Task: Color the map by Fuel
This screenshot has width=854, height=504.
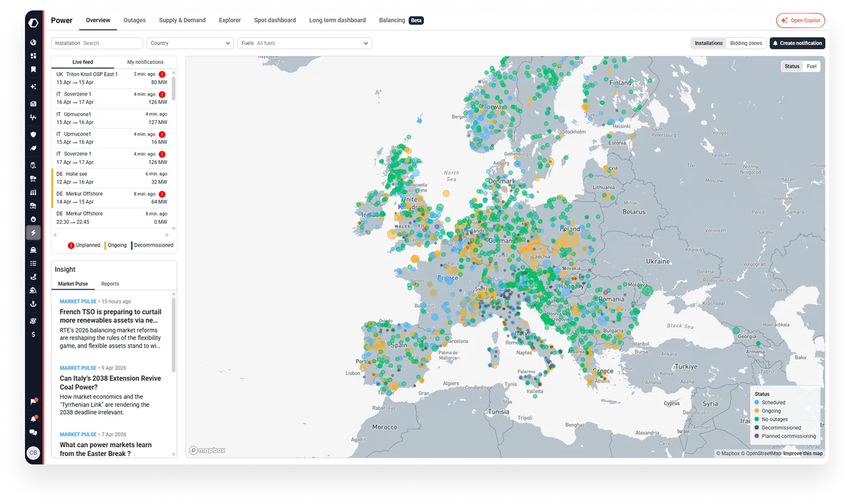Action: click(811, 66)
